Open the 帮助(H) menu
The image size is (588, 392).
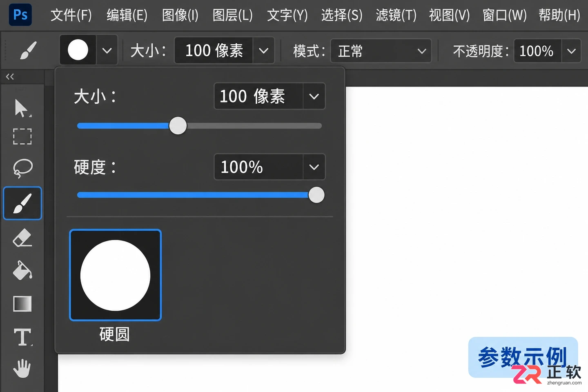[559, 15]
